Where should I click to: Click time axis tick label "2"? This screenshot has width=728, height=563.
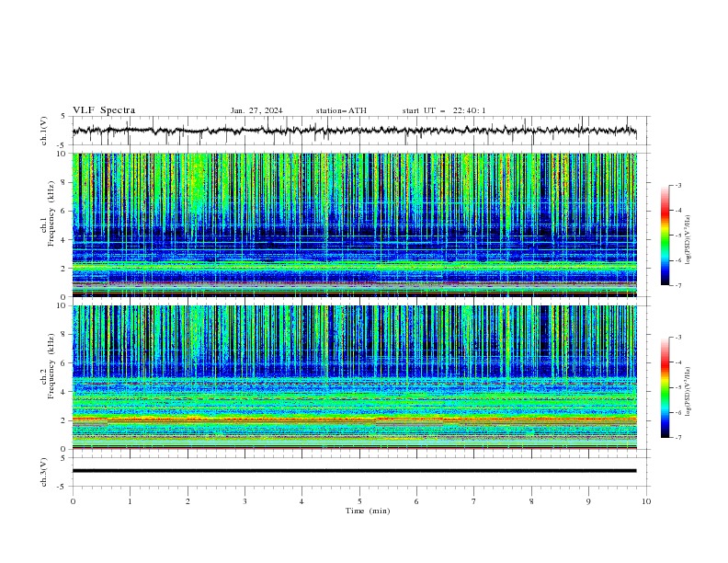click(x=188, y=501)
